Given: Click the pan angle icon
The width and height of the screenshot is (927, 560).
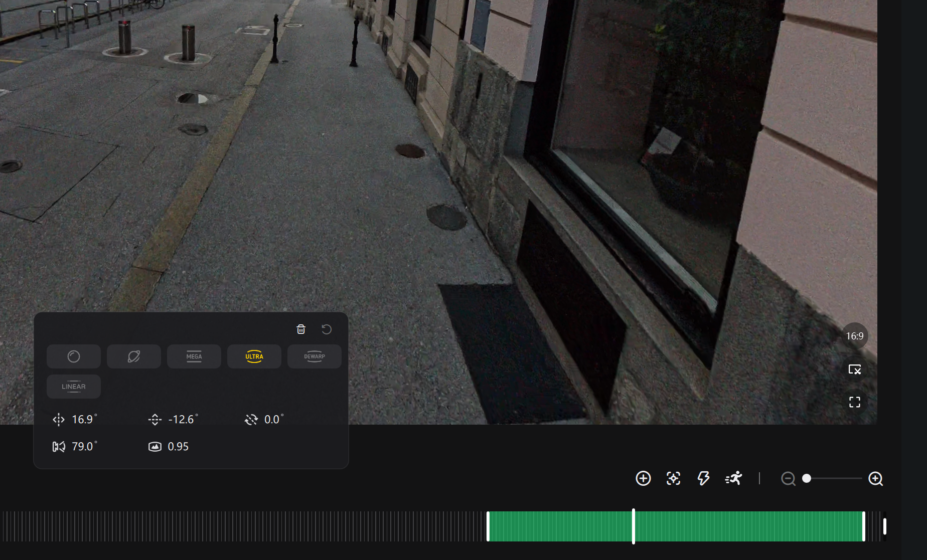Looking at the screenshot, I should [59, 420].
